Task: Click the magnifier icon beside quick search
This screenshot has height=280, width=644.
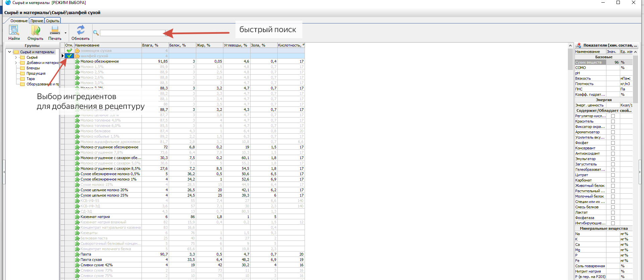Action: [x=96, y=33]
